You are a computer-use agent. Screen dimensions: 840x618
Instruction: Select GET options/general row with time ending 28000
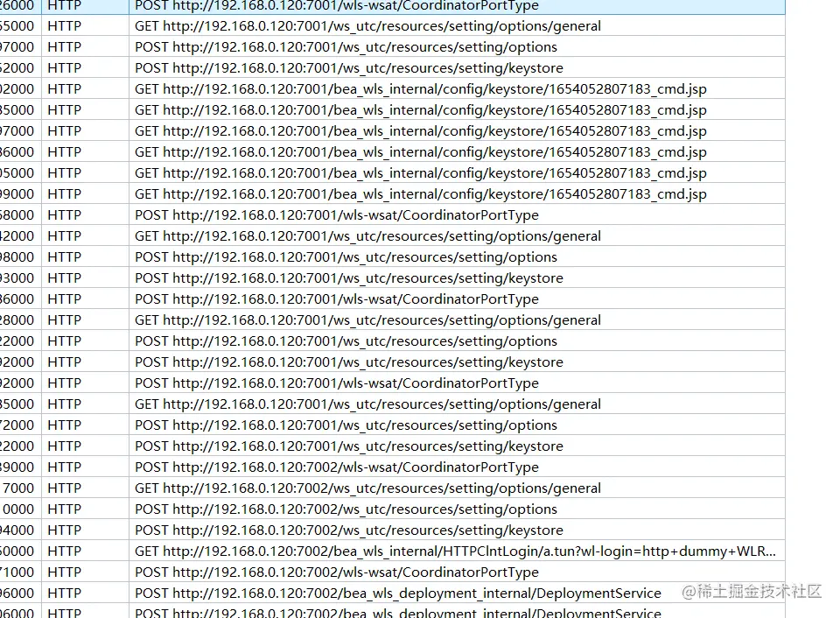pos(392,320)
